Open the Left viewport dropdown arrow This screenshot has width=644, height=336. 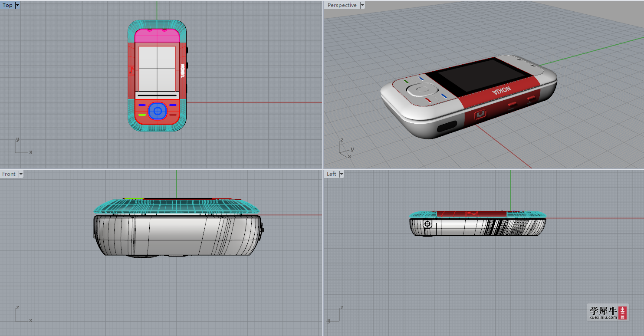coord(342,174)
